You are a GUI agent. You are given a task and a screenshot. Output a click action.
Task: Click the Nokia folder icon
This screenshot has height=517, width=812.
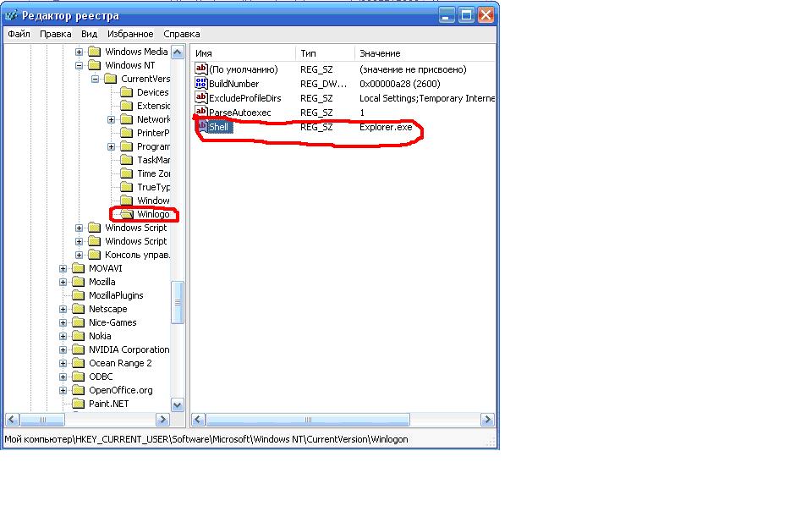pos(78,336)
